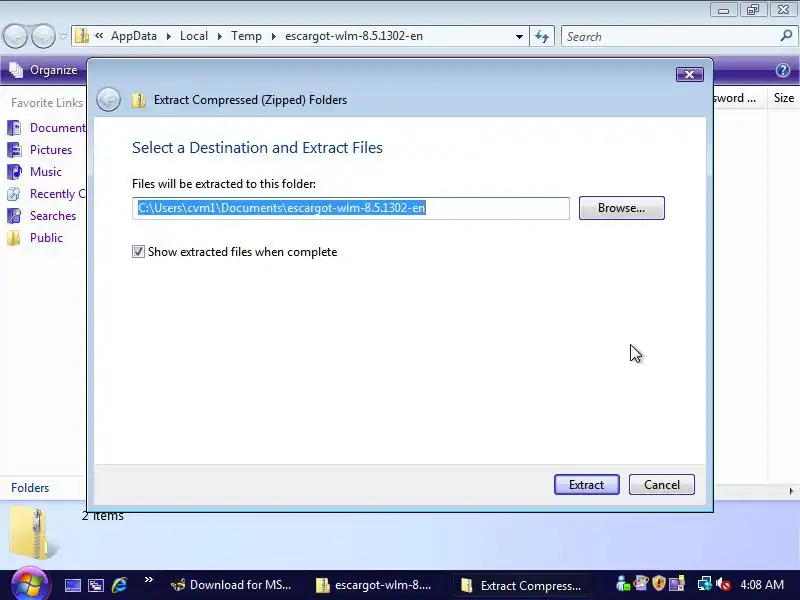Viewport: 800px width, 600px height.
Task: Click Show Desktop quick launch icon
Action: (72, 585)
